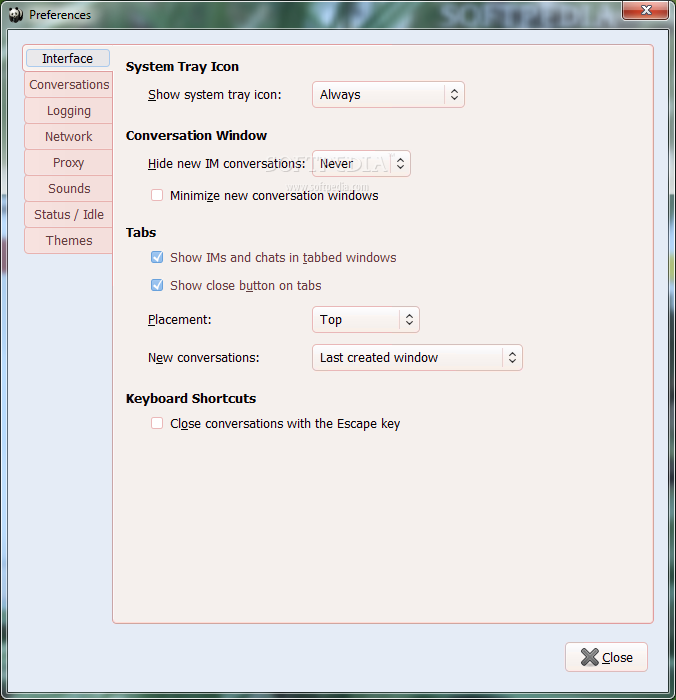Viewport: 676px width, 700px height.
Task: Click the Placement: label
Action: (x=179, y=320)
